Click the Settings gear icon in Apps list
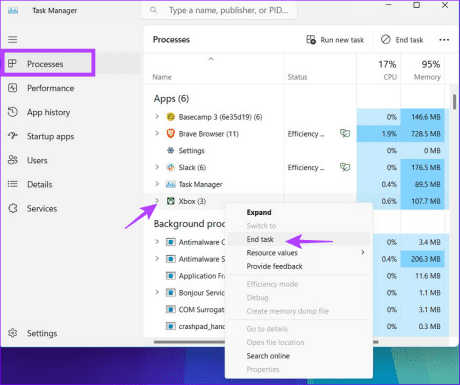Screen dimensions: 460x385 pos(171,151)
